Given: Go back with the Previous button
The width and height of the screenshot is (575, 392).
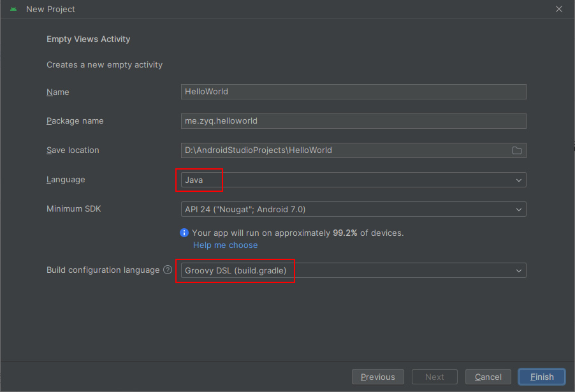Looking at the screenshot, I should [x=378, y=377].
